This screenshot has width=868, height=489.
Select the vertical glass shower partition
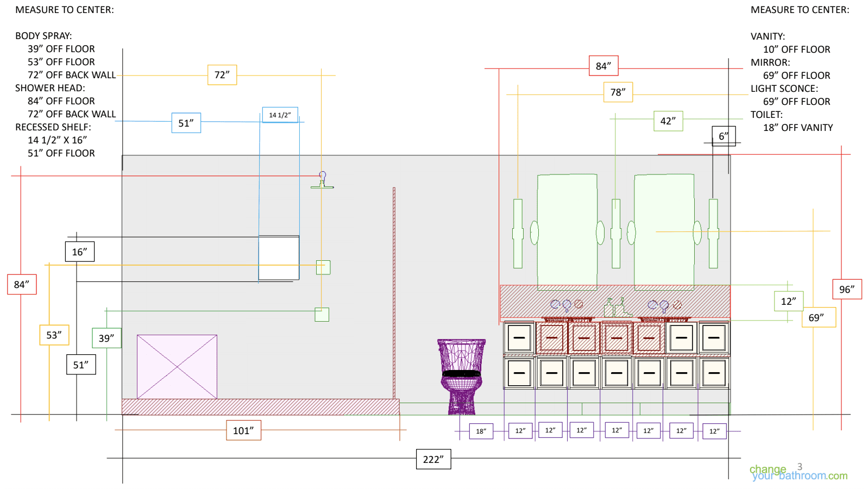tap(394, 293)
